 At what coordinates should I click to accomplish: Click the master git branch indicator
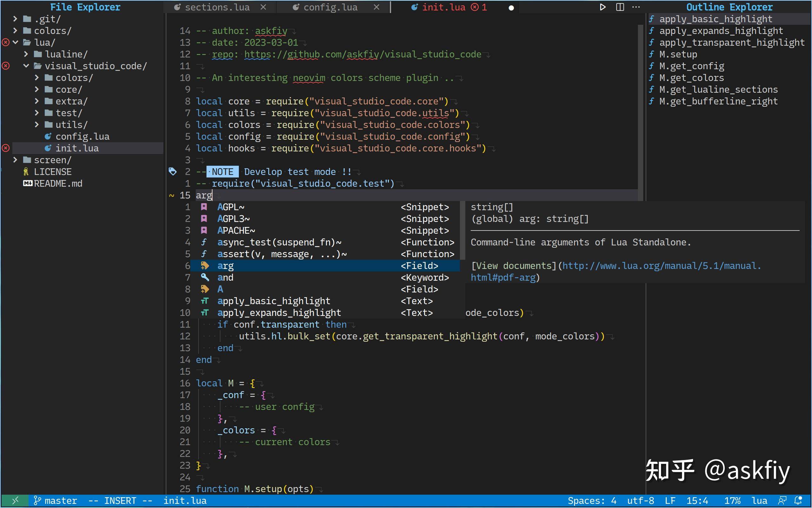coord(56,501)
